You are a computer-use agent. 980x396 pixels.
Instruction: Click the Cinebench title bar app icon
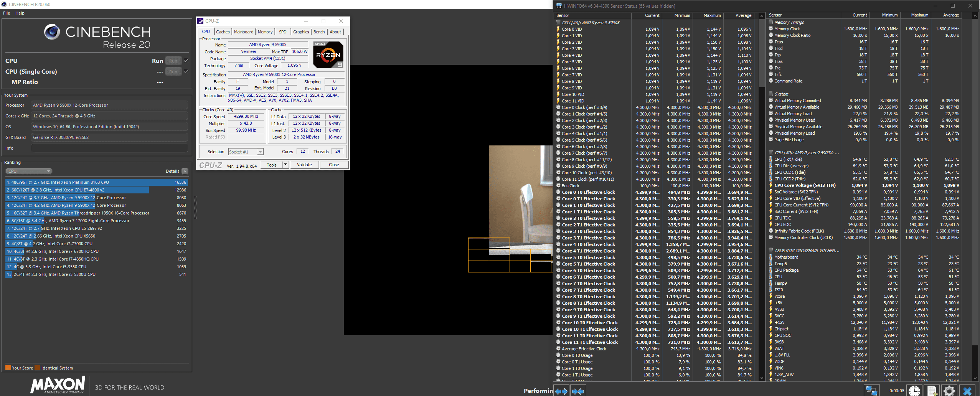4,4
